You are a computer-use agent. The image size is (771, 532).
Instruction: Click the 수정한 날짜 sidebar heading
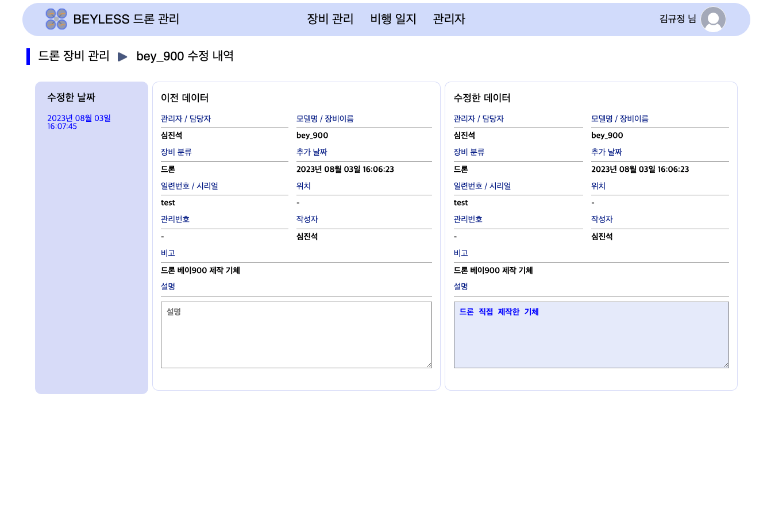coord(71,98)
